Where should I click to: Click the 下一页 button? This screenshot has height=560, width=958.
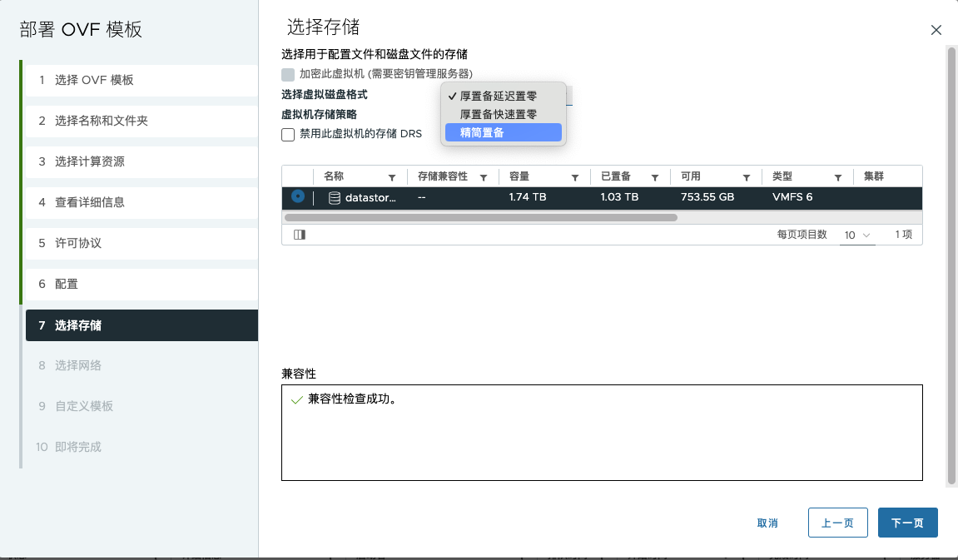pos(907,523)
